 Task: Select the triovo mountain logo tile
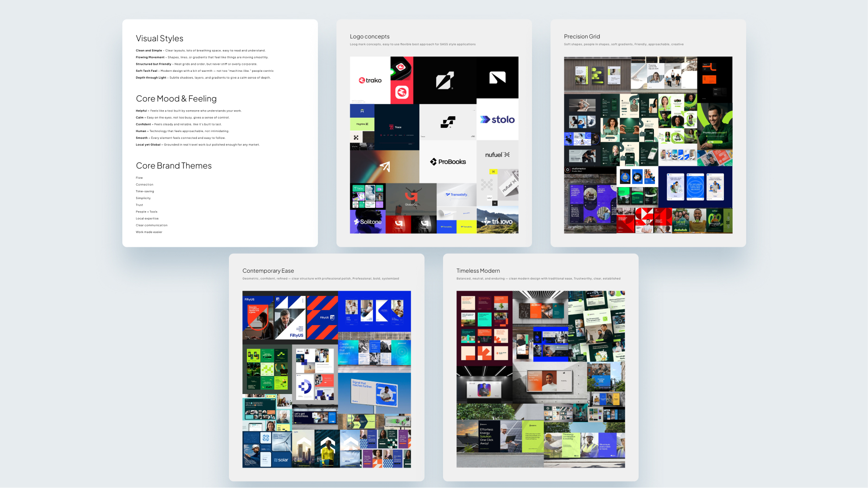[497, 220]
